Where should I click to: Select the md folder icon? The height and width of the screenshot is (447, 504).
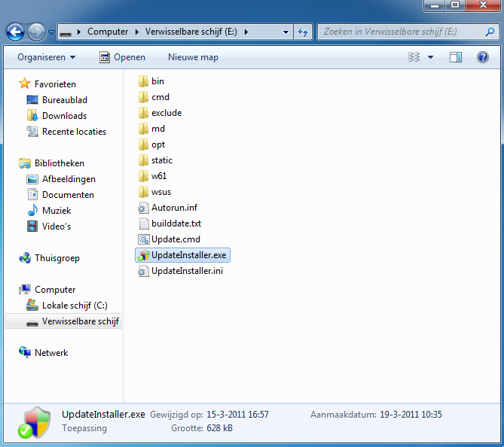click(x=143, y=129)
